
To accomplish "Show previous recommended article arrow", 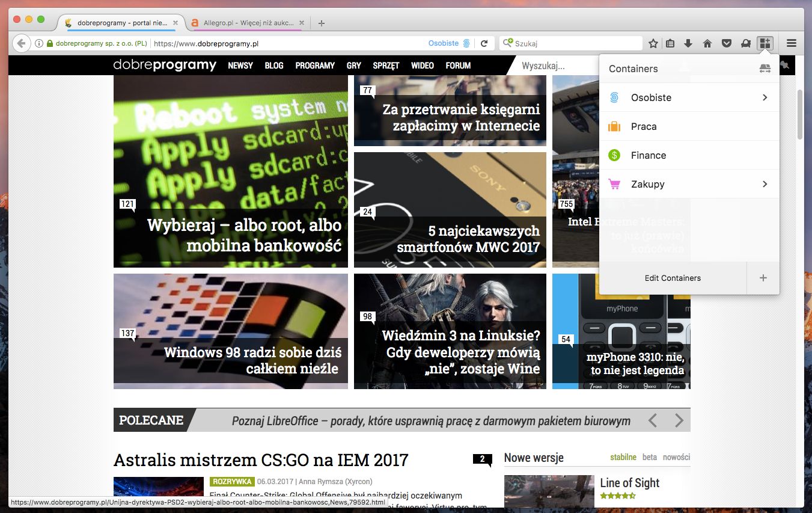I will [x=653, y=420].
